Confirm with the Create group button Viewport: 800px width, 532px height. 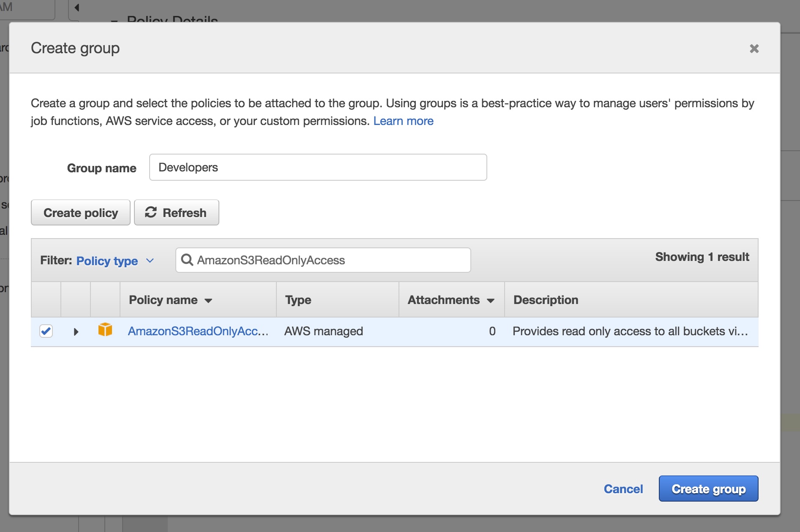pyautogui.click(x=708, y=489)
